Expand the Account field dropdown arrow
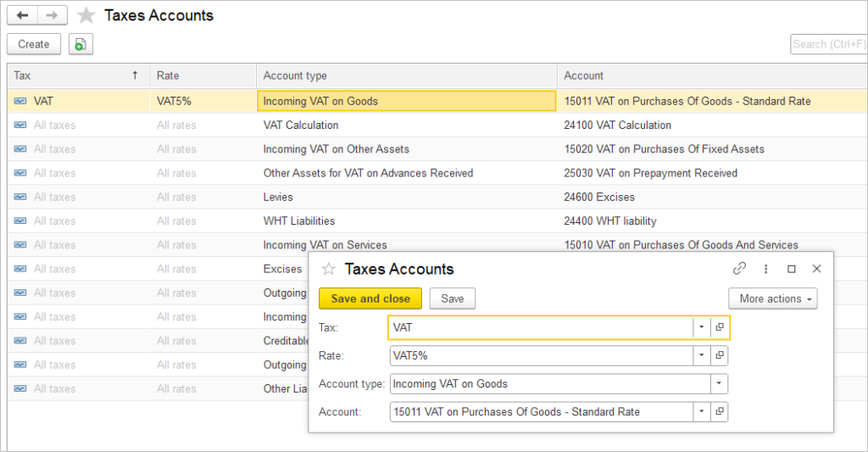The height and width of the screenshot is (452, 868). (701, 411)
